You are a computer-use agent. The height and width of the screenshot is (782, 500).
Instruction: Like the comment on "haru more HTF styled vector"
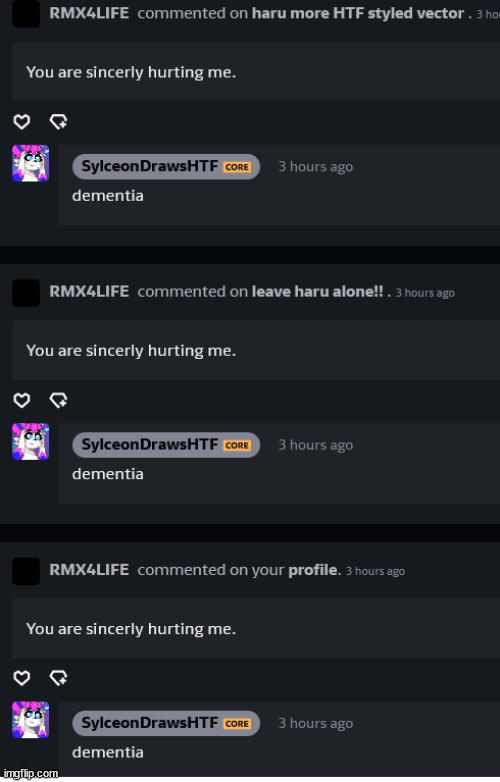[21, 121]
